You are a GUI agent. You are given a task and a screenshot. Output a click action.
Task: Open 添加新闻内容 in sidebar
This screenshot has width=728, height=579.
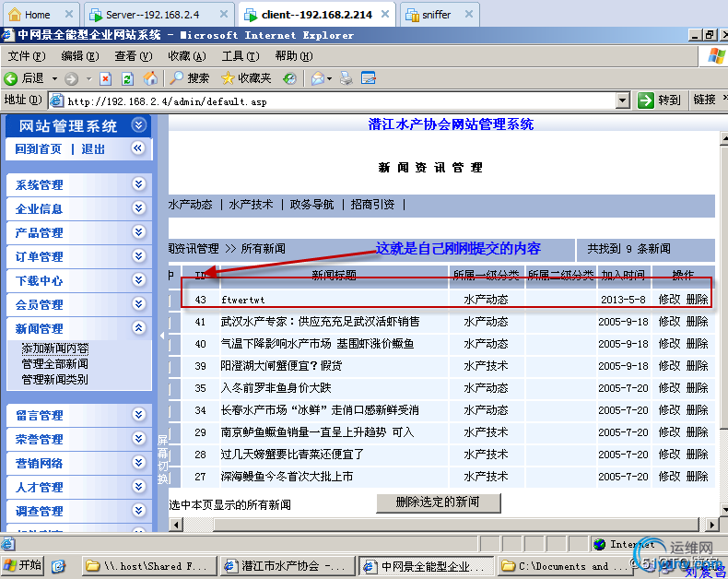pos(54,349)
